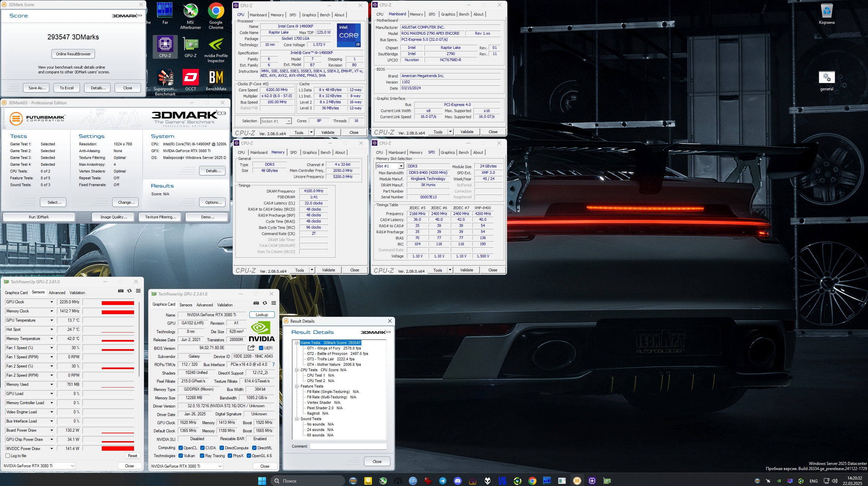The image size is (868, 486).
Task: Open Memory Clock sensor dropdown
Action: click(52, 311)
